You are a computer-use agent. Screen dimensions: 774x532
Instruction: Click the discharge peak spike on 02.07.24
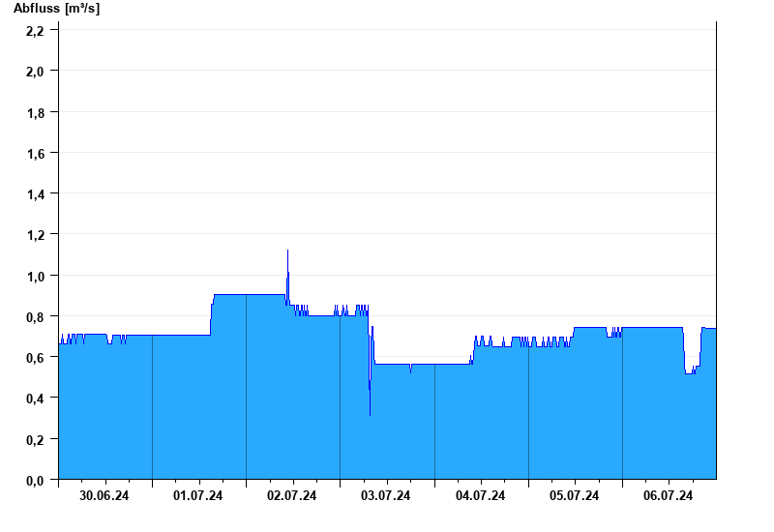(x=287, y=251)
